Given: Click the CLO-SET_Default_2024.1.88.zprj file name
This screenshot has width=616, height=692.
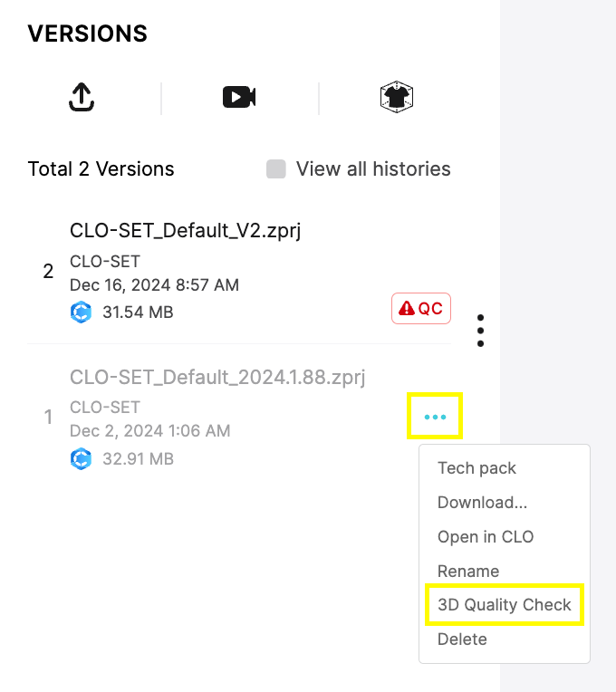Looking at the screenshot, I should point(217,378).
